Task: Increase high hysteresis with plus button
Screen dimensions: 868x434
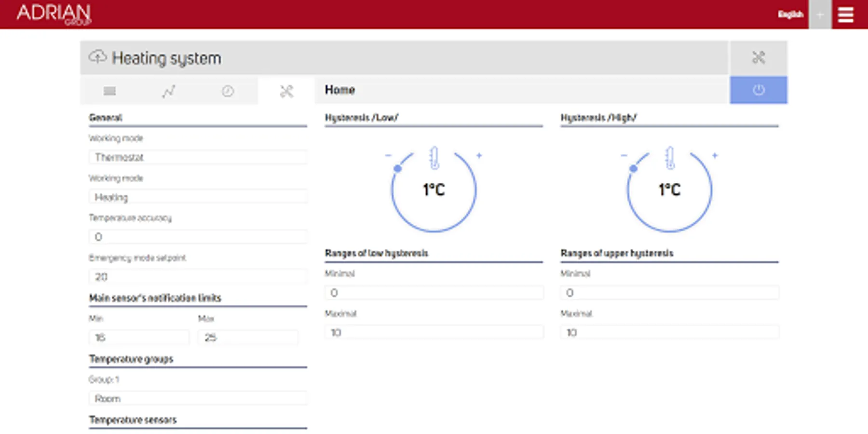Action: tap(715, 155)
